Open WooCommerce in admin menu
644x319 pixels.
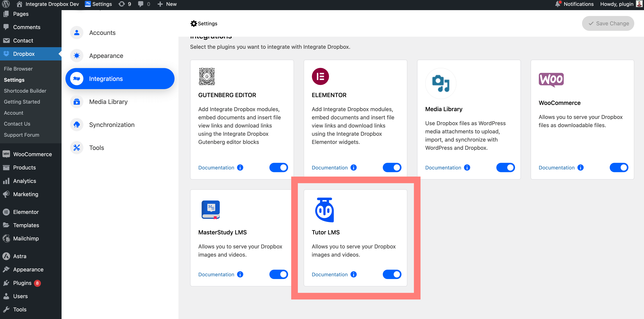tap(31, 154)
